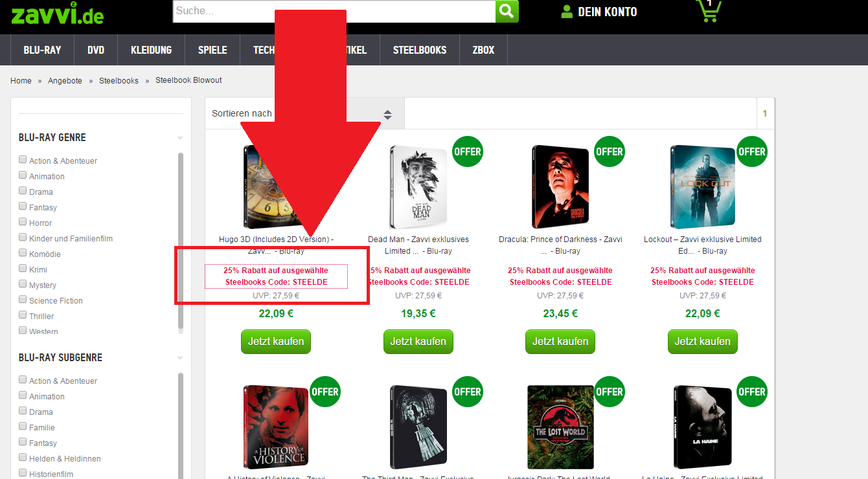The width and height of the screenshot is (868, 479).
Task: Open the shopping cart icon
Action: [x=708, y=10]
